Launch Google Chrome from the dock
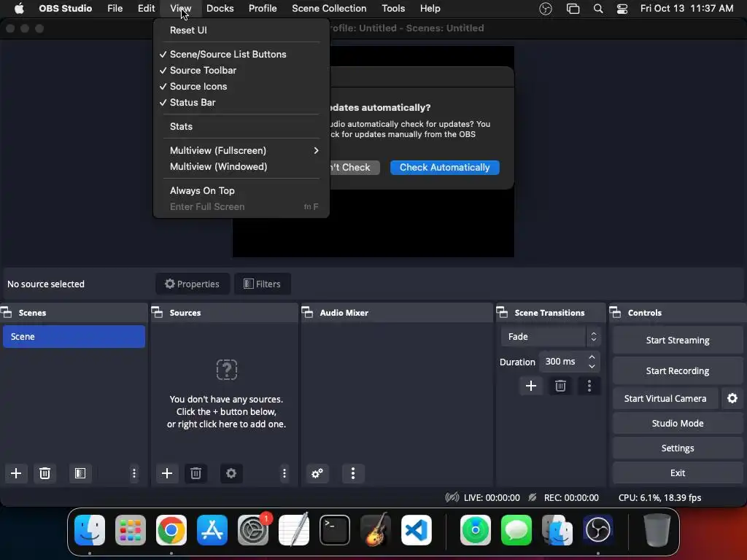This screenshot has width=747, height=560. click(x=171, y=530)
